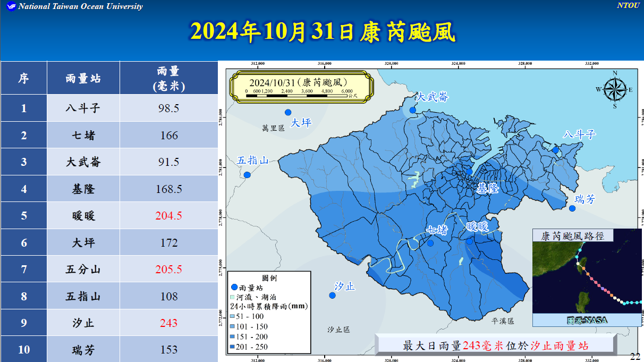This screenshot has width=644, height=362.
Task: Click the 大武崙 station marker on the map
Action: [413, 110]
